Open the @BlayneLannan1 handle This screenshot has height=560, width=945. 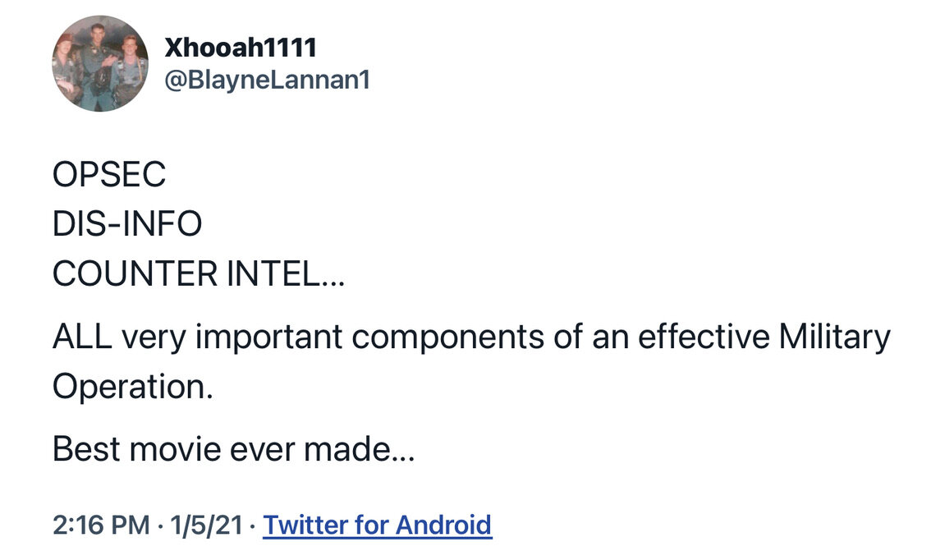tap(268, 80)
